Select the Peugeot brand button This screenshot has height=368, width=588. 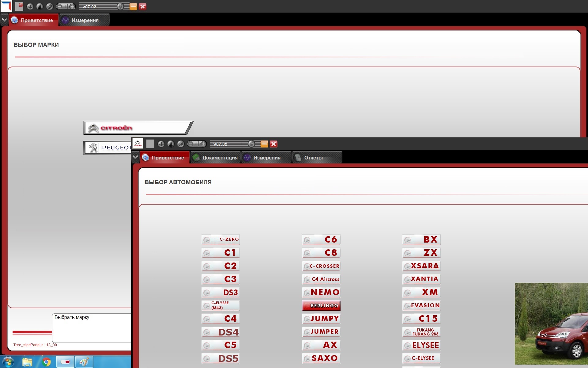107,148
